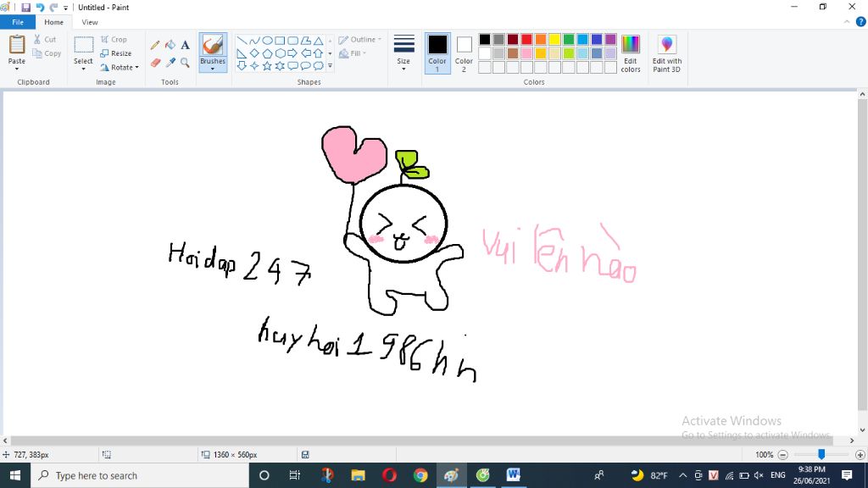The height and width of the screenshot is (488, 868).
Task: Pick the green color swatch
Action: [x=569, y=39]
